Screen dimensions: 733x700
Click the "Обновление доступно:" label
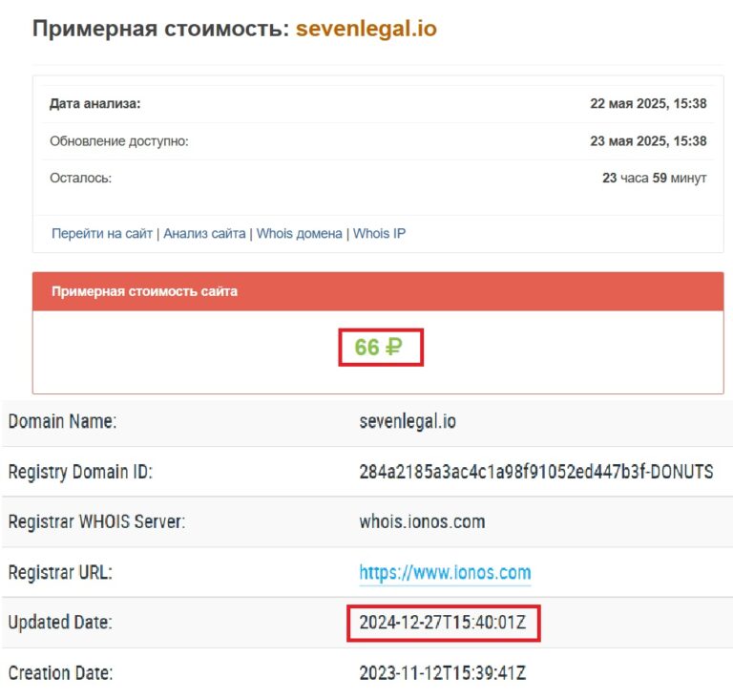click(119, 140)
